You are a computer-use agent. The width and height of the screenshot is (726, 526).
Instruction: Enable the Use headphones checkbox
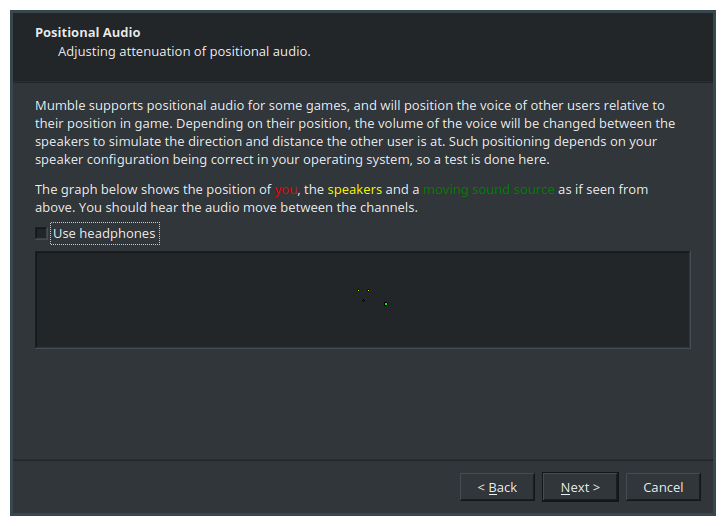41,233
